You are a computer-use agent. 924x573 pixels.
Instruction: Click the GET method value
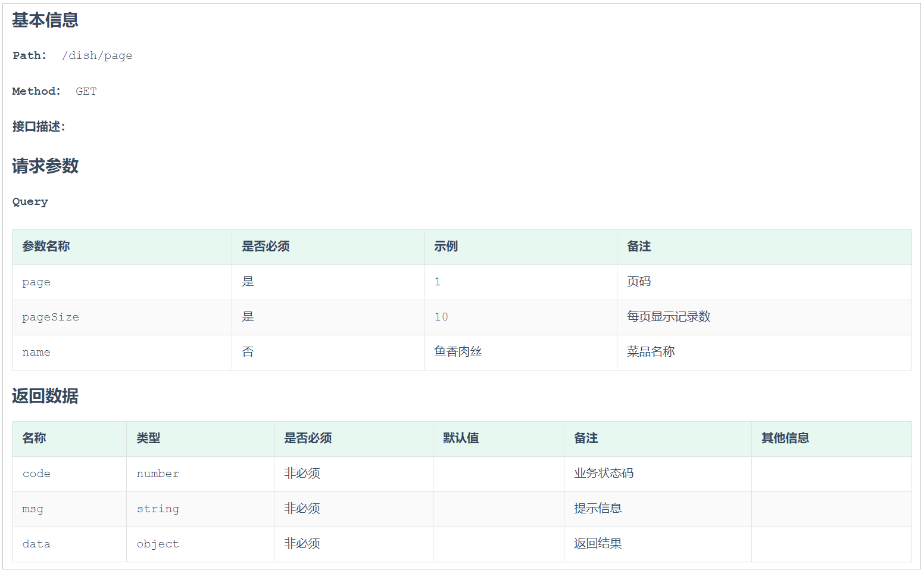tap(86, 91)
